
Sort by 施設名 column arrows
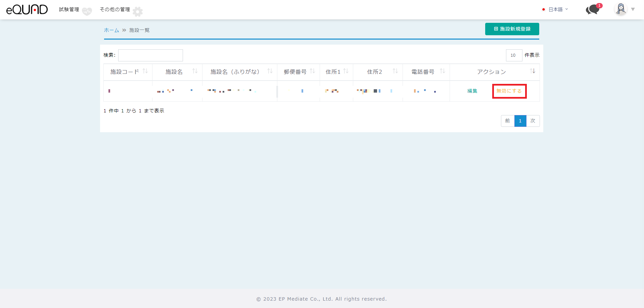coord(195,71)
